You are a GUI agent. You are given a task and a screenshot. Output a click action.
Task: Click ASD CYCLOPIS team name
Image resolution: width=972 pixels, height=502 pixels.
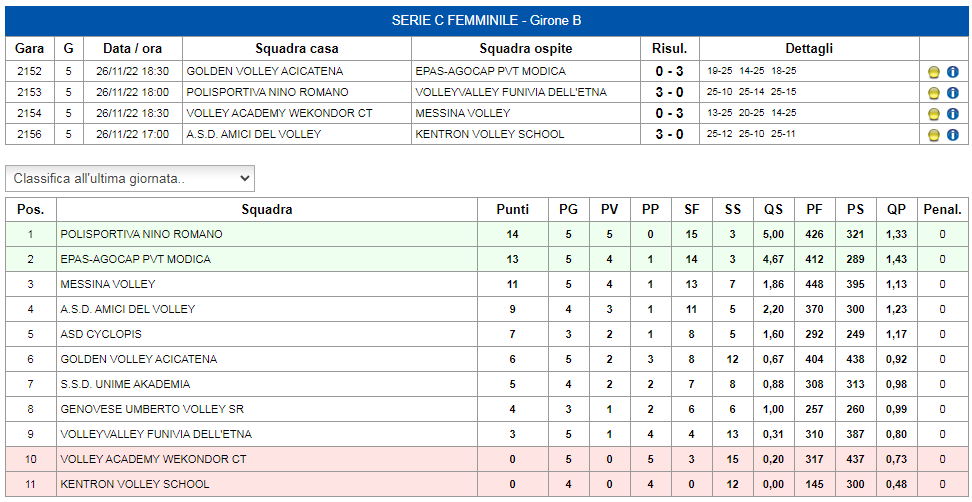(x=101, y=334)
